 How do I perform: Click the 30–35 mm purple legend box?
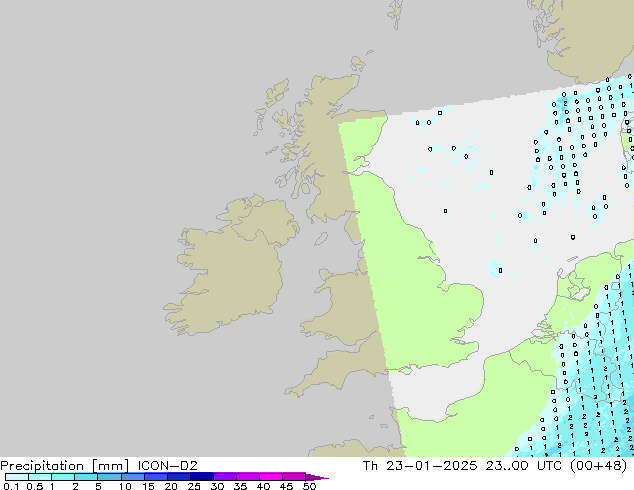pyautogui.click(x=224, y=477)
